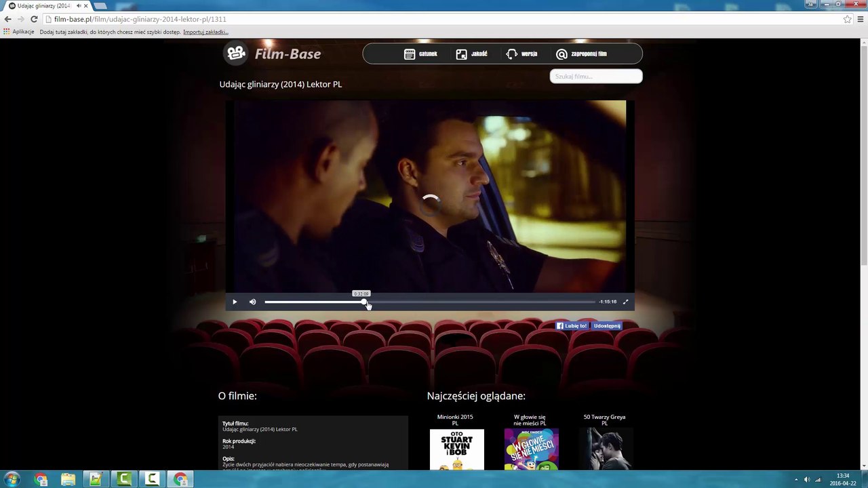Open the first Chrome icon in the taskbar
868x488 pixels.
(x=41, y=479)
